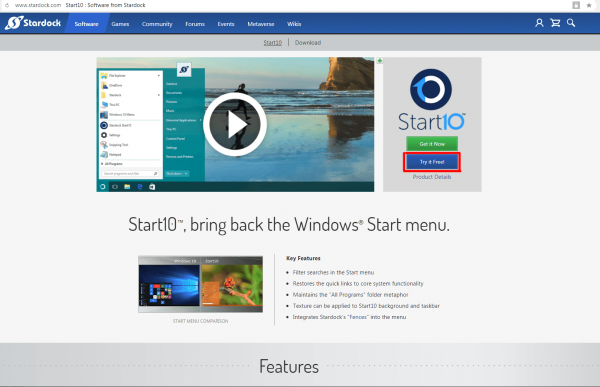Open the Community menu

(x=157, y=24)
